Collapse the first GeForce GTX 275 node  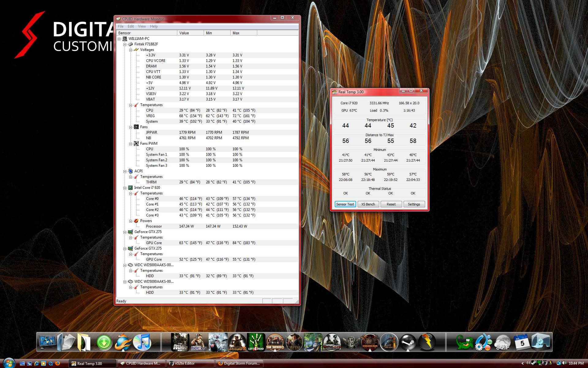[x=125, y=232]
